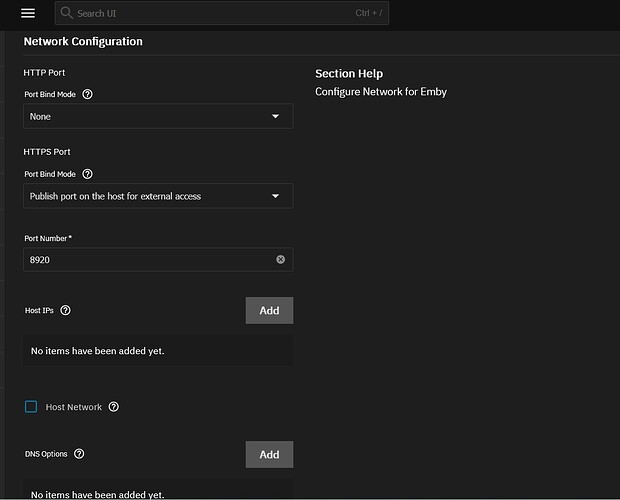Show help for HTTP Port Bind Mode

click(87, 94)
